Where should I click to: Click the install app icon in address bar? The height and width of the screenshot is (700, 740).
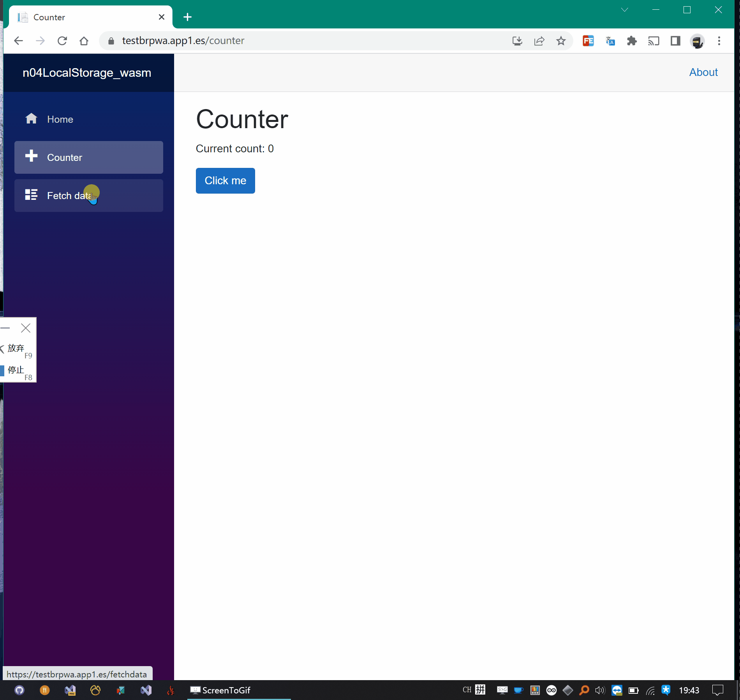517,41
